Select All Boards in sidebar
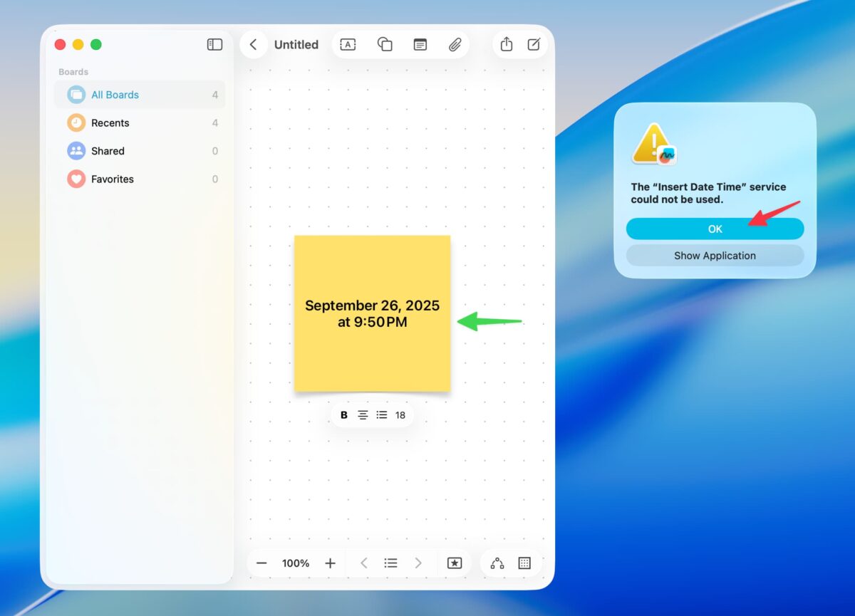 140,95
